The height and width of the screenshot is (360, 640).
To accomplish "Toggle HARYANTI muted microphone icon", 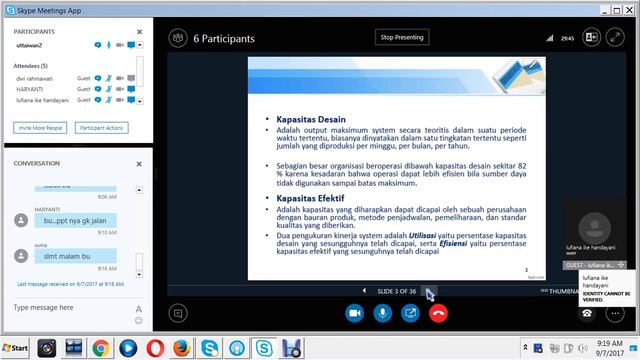I will point(109,89).
